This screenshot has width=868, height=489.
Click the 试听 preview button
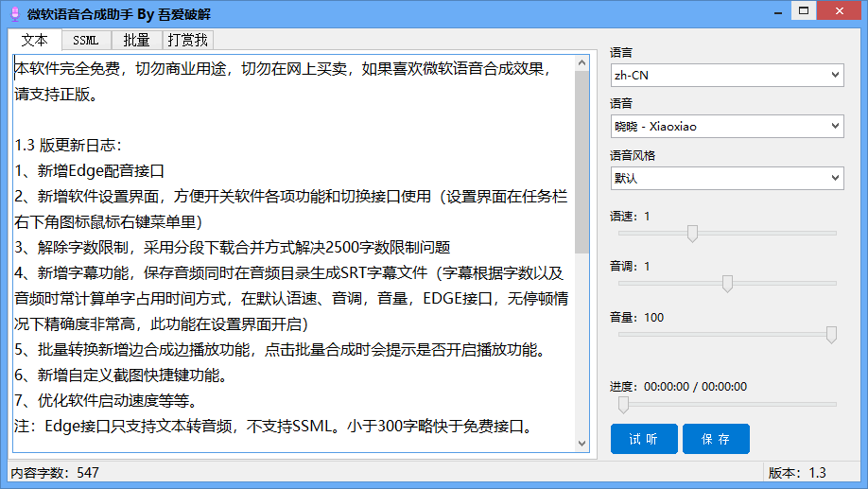tap(644, 439)
